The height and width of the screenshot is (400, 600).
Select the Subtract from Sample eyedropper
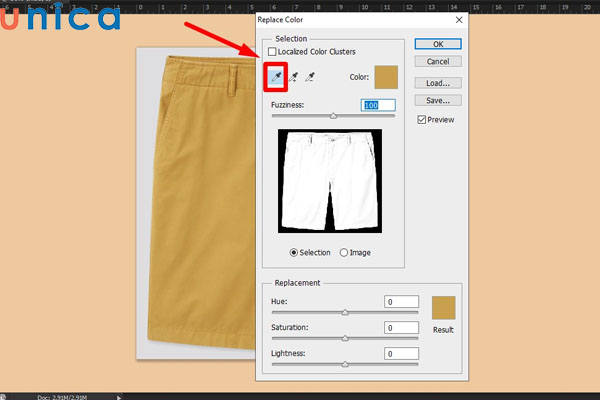click(311, 76)
